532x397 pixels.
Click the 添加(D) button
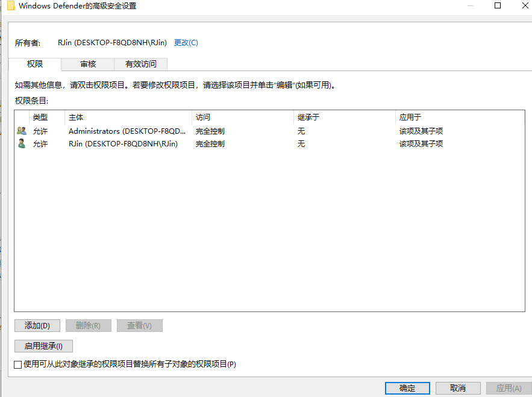[37, 326]
